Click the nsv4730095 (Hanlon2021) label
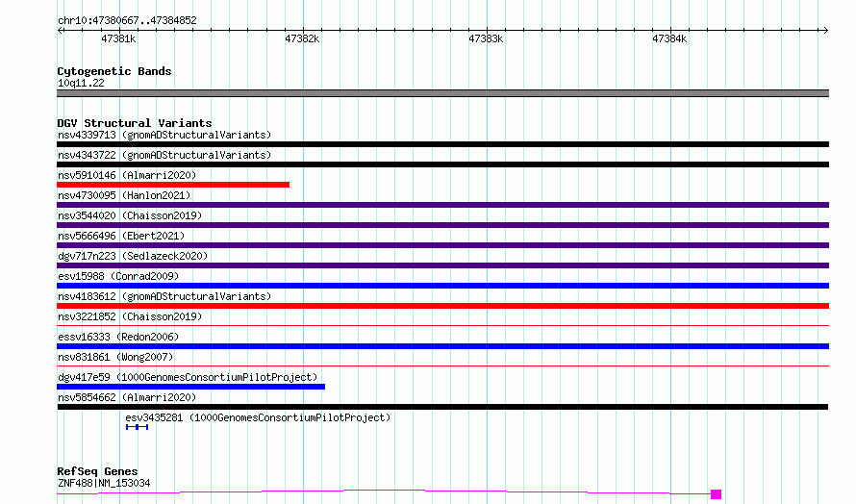 [x=124, y=195]
